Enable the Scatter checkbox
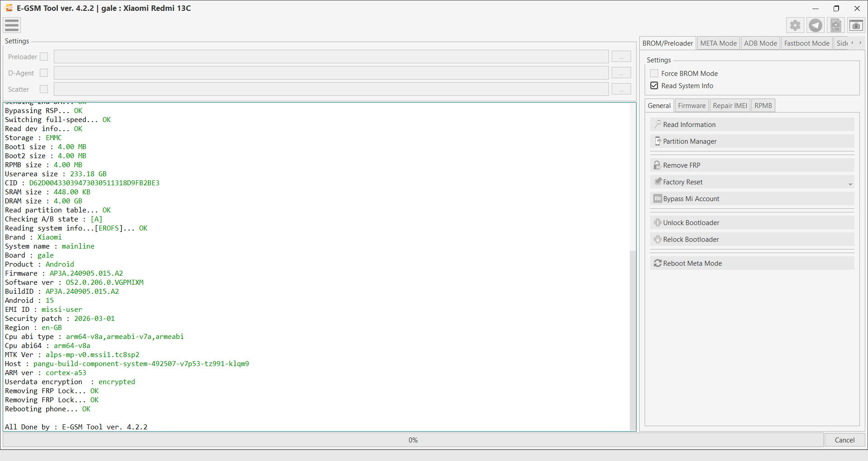 coord(44,89)
